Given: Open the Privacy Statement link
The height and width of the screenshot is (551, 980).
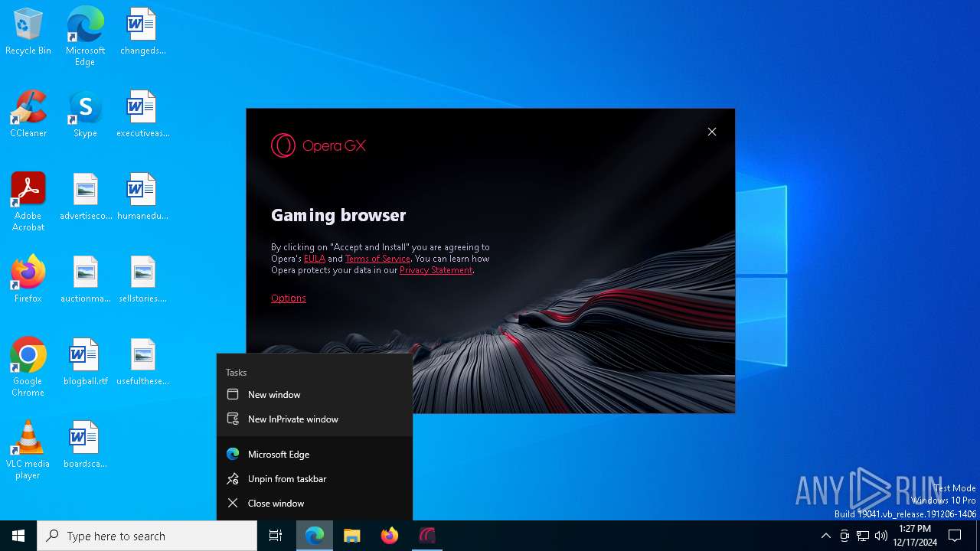Looking at the screenshot, I should 436,270.
